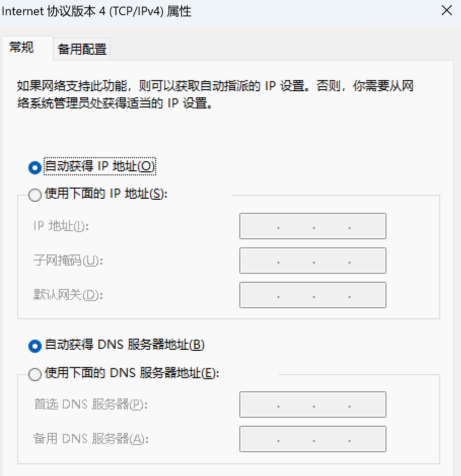Click last octet of 子网掩码 field
This screenshot has height=476, width=461.
[368, 261]
